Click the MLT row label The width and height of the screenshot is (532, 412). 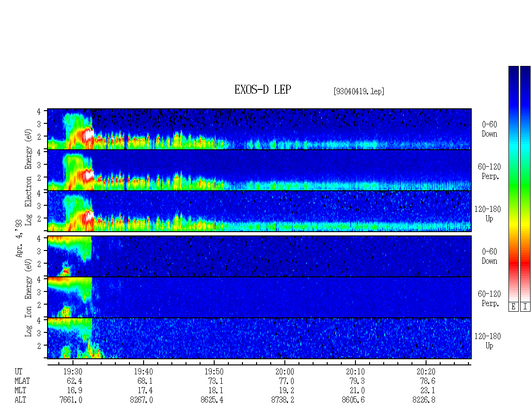(x=20, y=391)
